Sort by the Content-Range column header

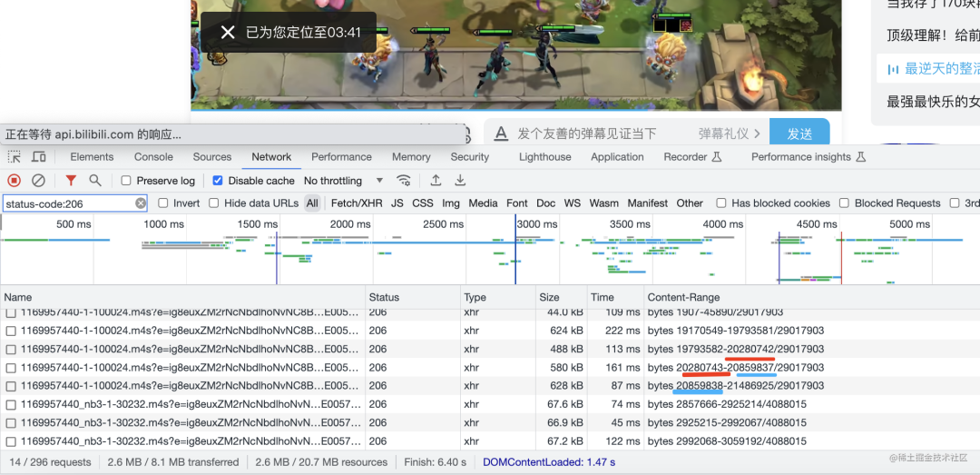point(811,297)
